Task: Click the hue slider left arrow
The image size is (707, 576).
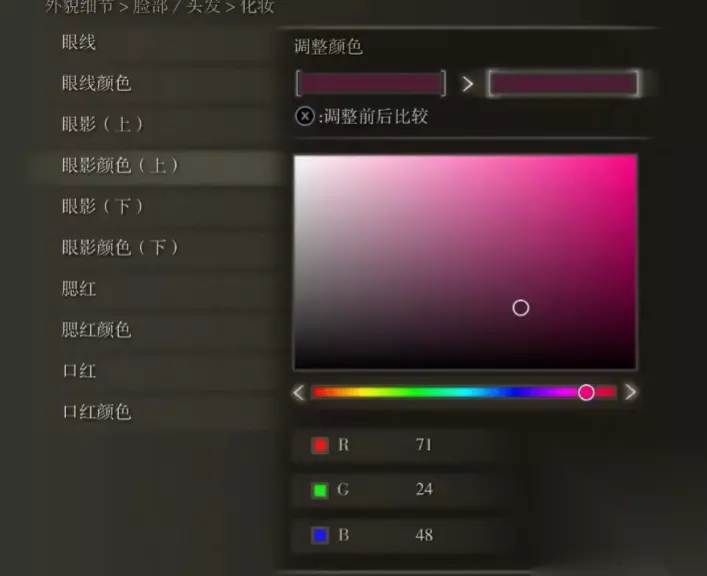Action: pyautogui.click(x=298, y=392)
